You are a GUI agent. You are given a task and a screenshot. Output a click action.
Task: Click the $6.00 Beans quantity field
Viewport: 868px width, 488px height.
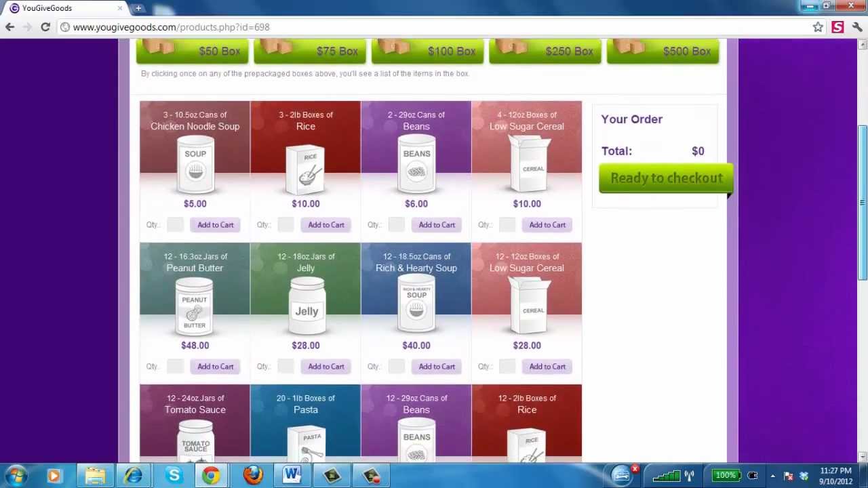tap(396, 225)
